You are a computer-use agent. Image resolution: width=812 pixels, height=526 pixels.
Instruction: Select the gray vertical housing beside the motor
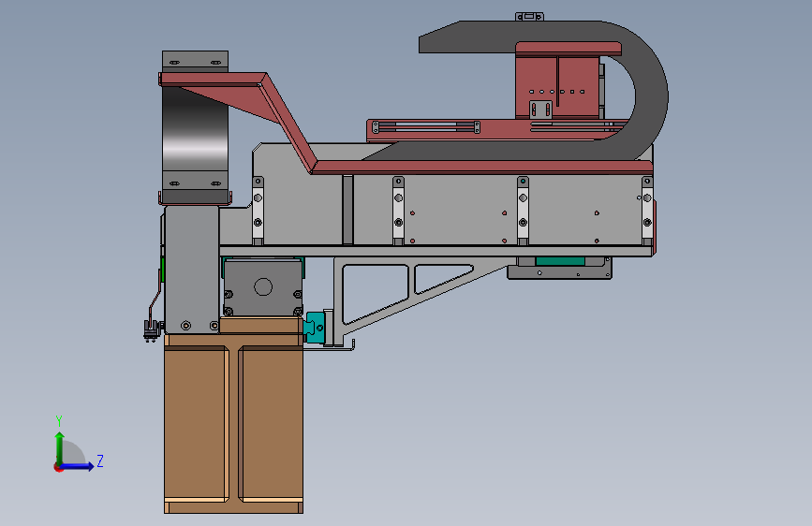[192, 270]
